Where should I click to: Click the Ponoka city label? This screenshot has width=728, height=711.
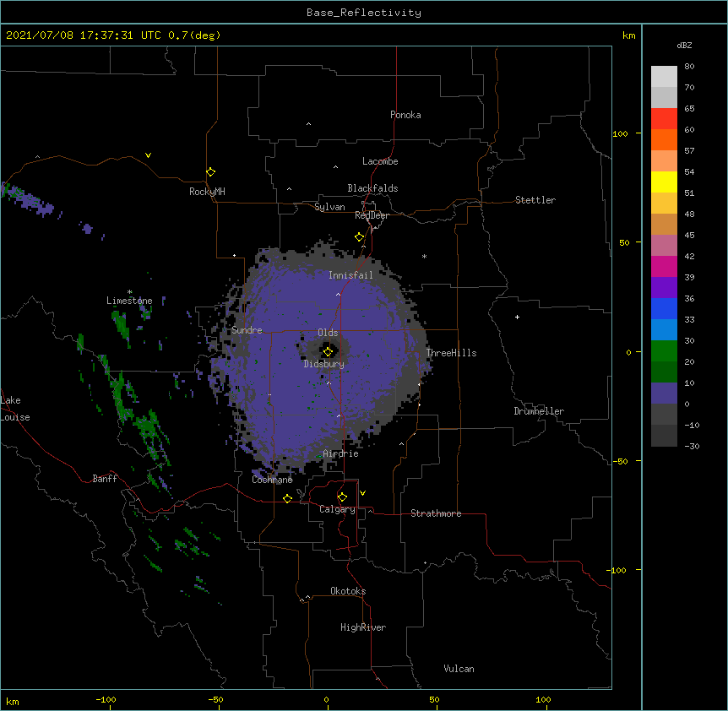pos(405,115)
